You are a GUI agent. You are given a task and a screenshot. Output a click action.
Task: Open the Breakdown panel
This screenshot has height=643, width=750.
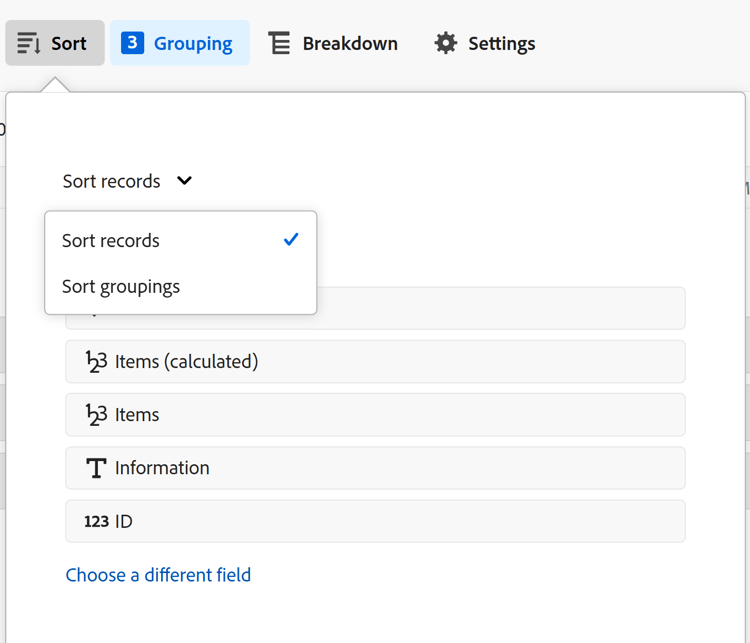click(x=333, y=43)
